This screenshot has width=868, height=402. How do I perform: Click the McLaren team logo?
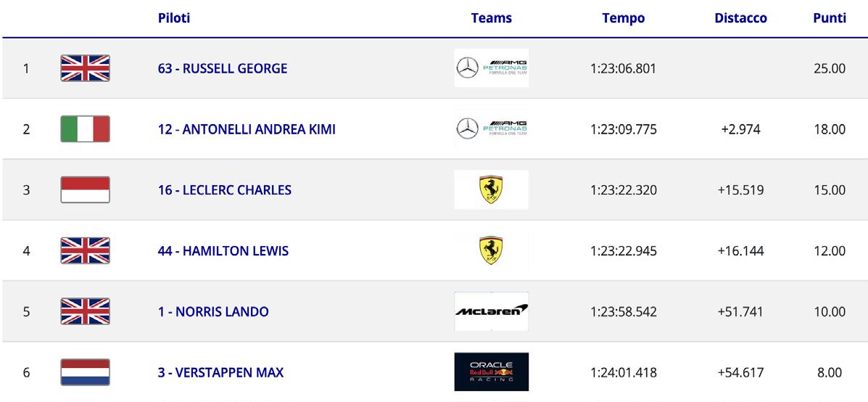492,311
